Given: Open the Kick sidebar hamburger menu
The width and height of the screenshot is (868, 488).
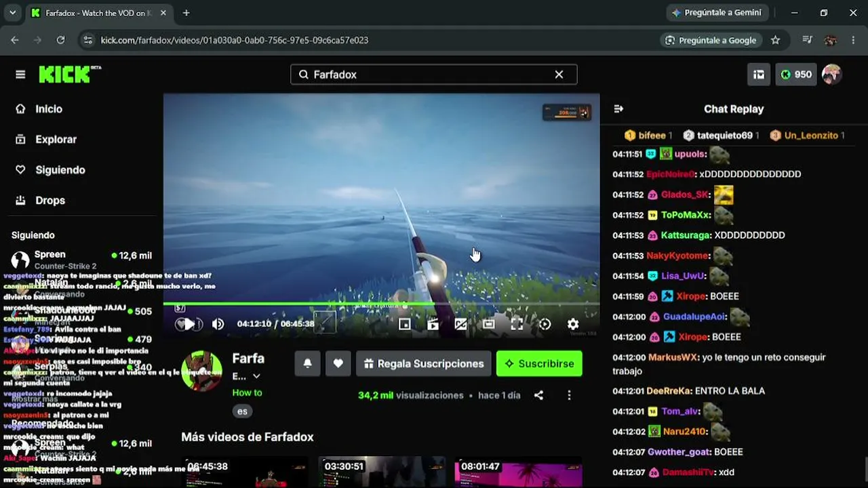Looking at the screenshot, I should click(20, 75).
